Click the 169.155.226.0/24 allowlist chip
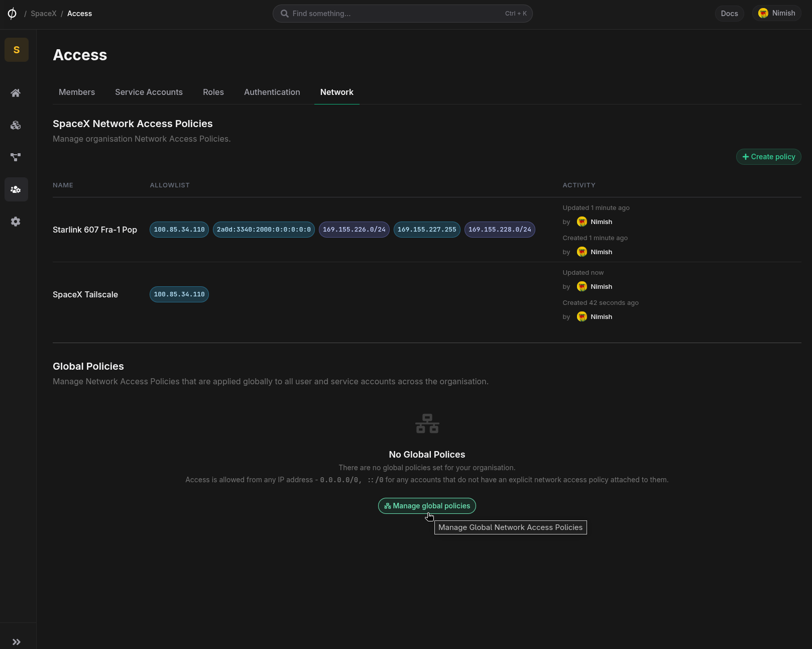Viewport: 812px width, 649px height. click(x=354, y=230)
